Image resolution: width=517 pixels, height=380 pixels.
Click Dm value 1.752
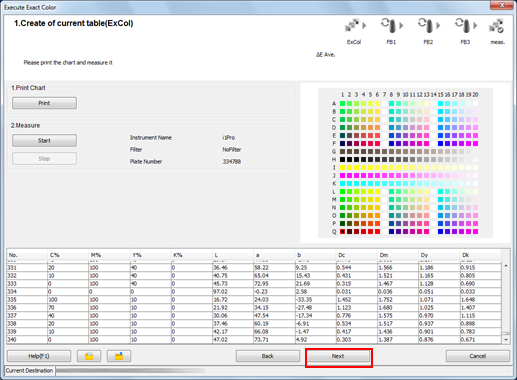pos(386,300)
